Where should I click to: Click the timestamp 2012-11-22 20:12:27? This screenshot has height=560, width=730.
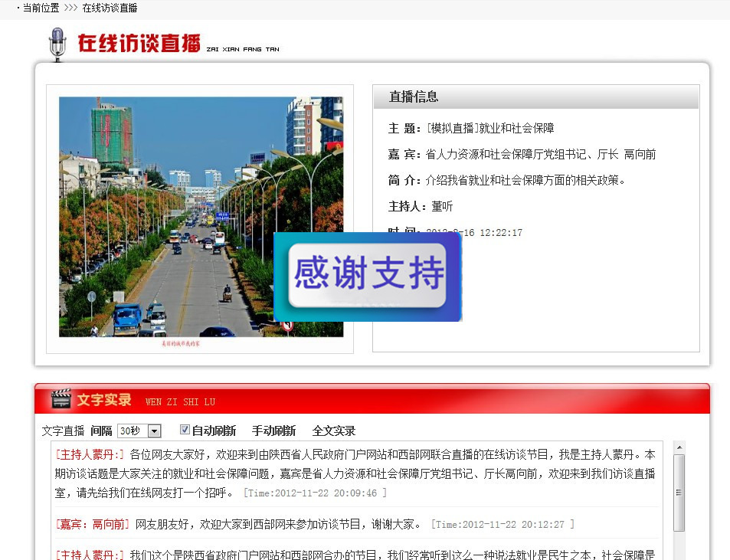tap(513, 525)
